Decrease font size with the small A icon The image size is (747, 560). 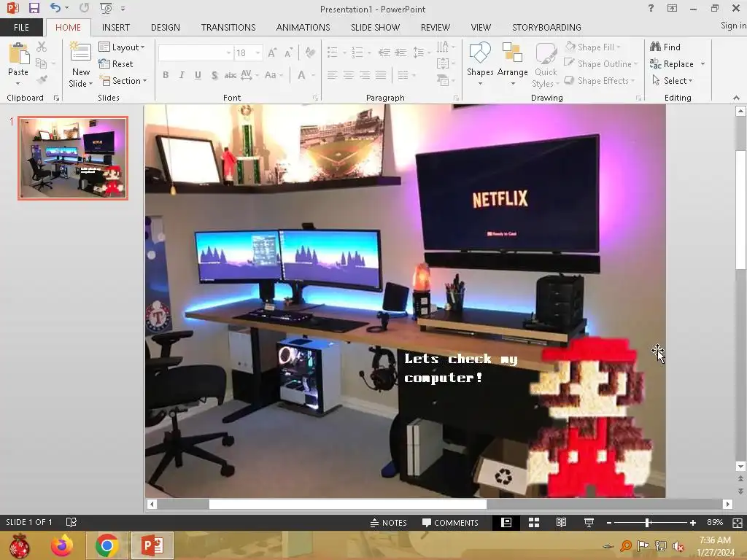(x=288, y=52)
